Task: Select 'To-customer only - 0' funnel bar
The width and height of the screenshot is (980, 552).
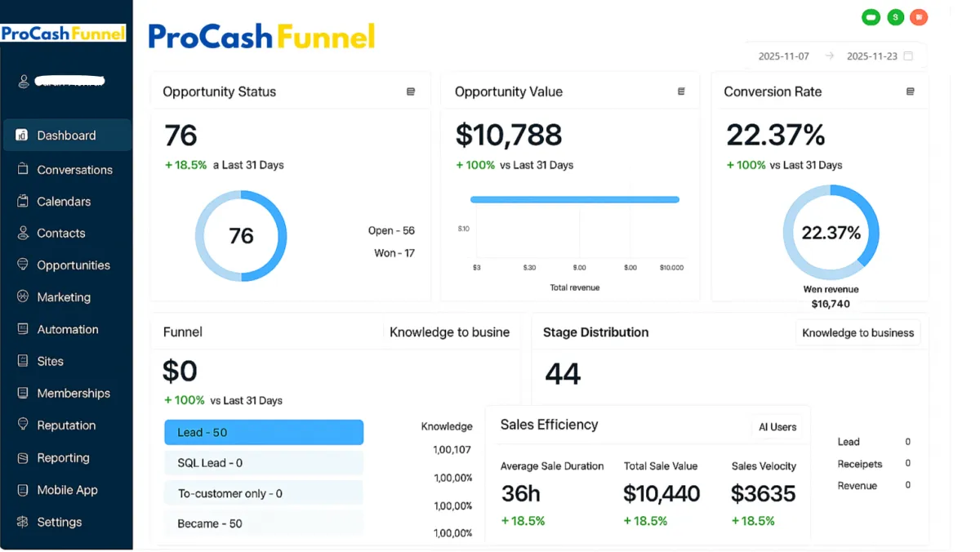Action: pyautogui.click(x=264, y=493)
